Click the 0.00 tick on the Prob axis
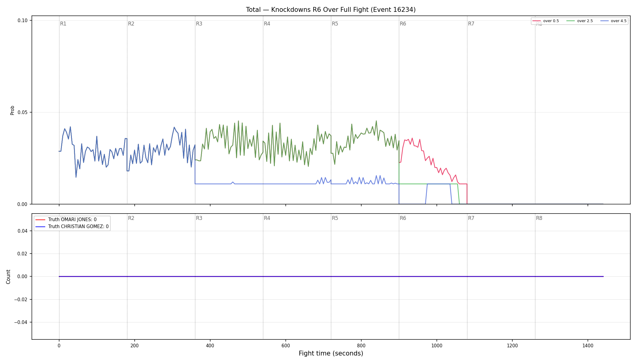637x364 pixels. (x=22, y=204)
